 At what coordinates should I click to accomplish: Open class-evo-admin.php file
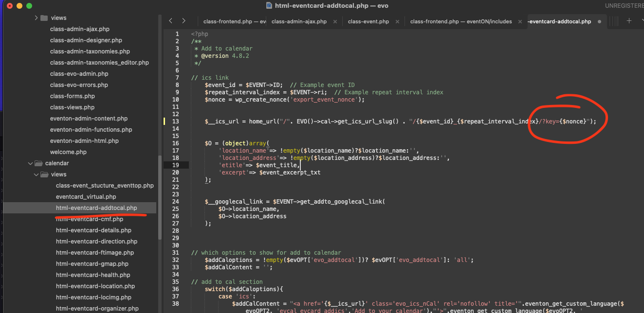coord(79,74)
